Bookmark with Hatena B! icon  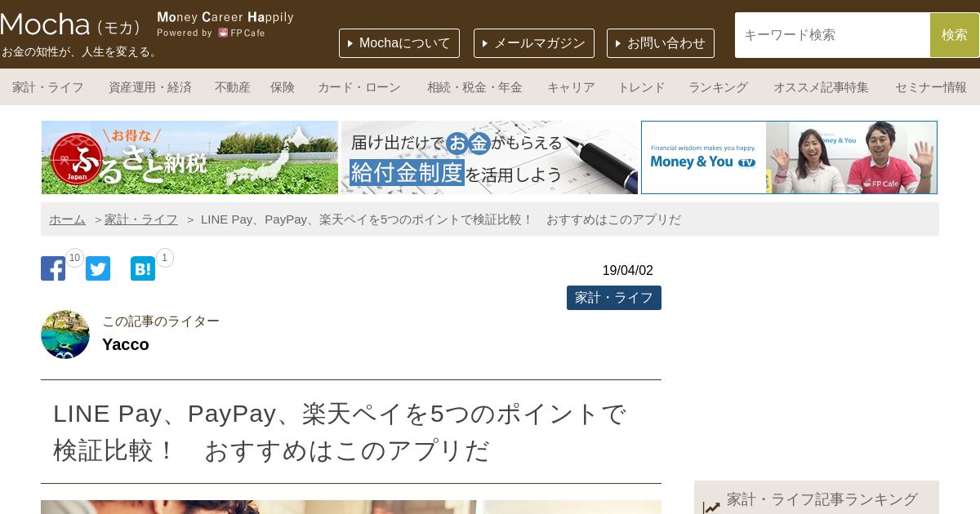tap(143, 268)
